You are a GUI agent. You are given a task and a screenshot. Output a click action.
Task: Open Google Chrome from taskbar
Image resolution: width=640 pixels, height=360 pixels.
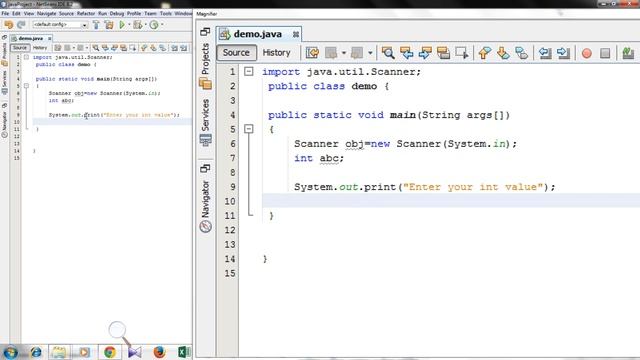point(109,352)
